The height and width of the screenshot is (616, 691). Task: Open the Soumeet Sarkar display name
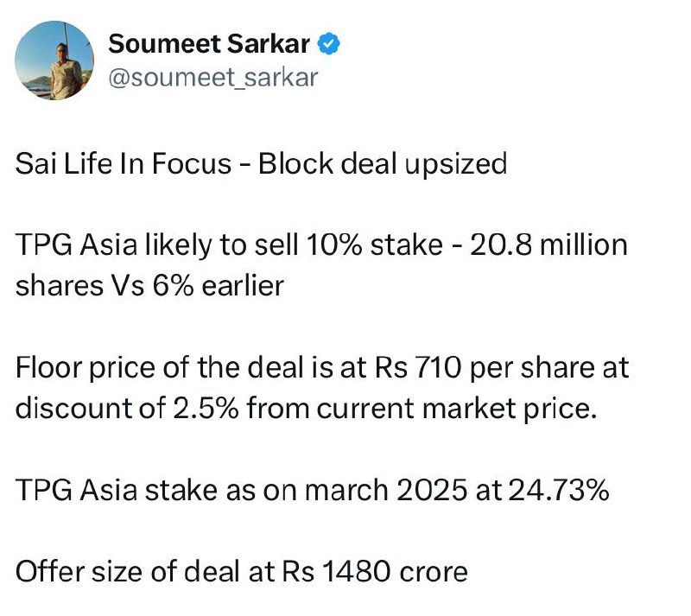click(x=209, y=44)
